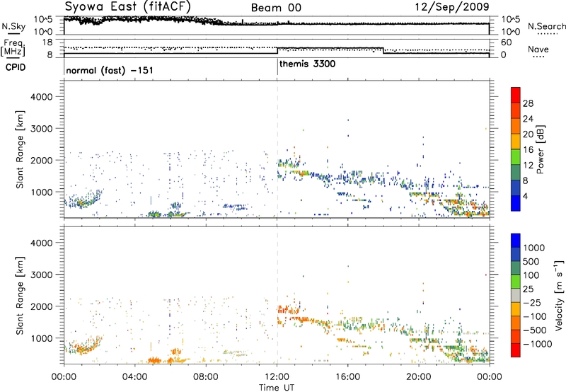The height and width of the screenshot is (392, 566).
Task: Select the '20:00' time tick label
Action: coord(419,377)
